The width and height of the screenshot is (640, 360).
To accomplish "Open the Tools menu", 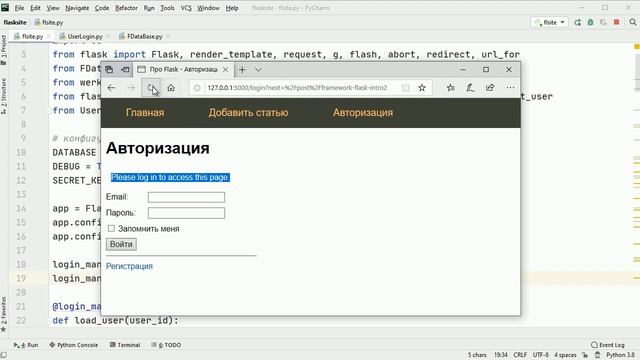I will click(167, 8).
